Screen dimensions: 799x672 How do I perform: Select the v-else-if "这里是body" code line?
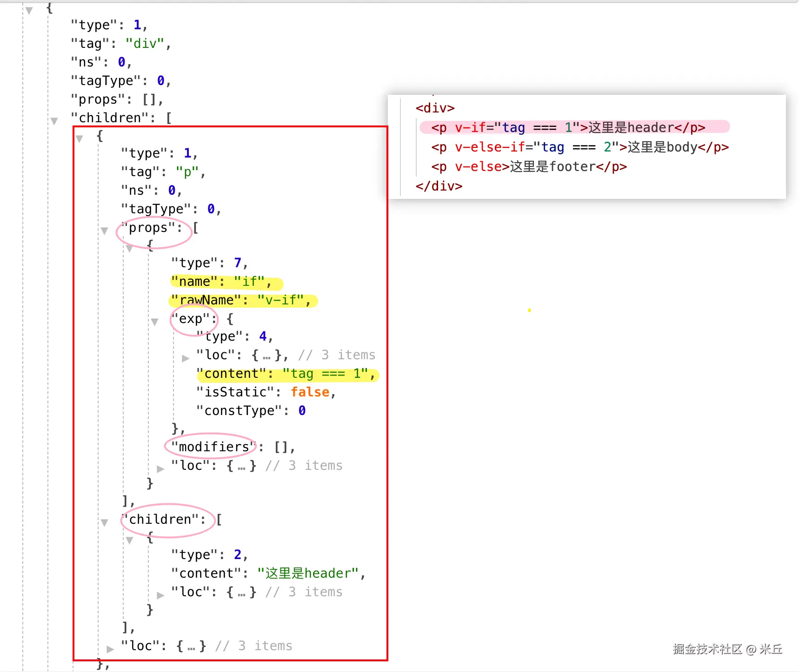(x=580, y=147)
